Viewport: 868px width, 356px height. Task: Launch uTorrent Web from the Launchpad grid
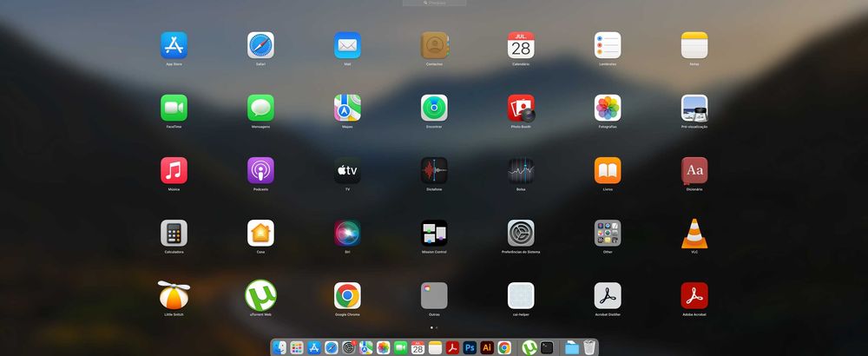click(260, 295)
